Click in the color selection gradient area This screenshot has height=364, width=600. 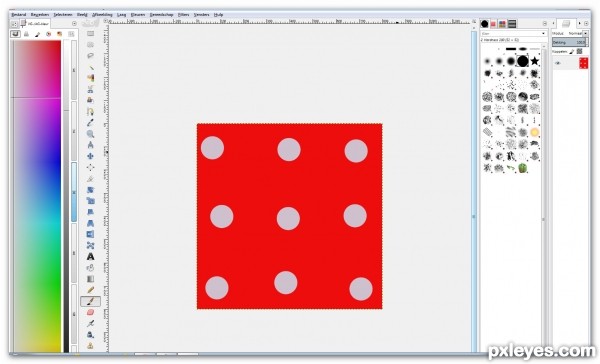(37, 196)
